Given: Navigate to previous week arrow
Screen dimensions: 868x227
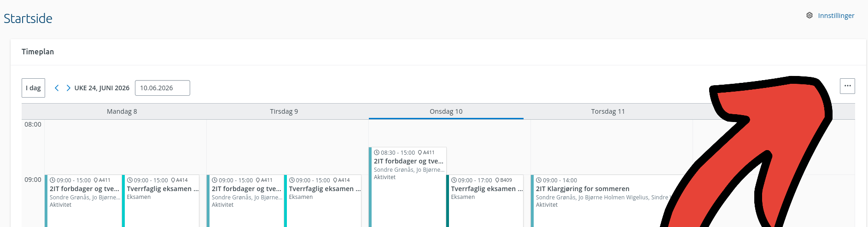Looking at the screenshot, I should click(x=57, y=88).
